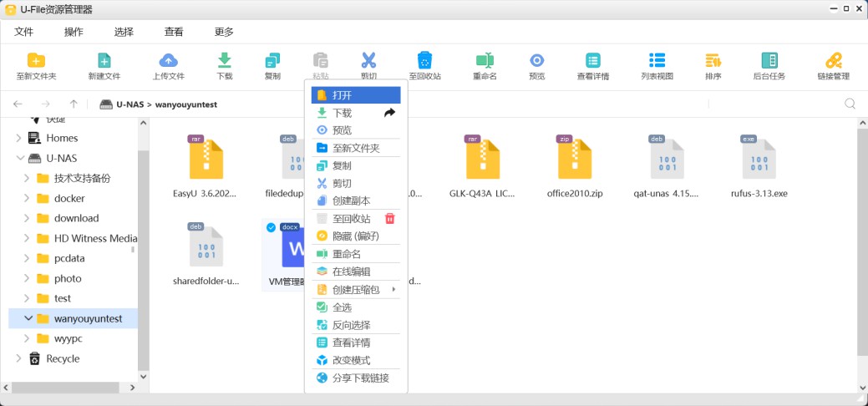This screenshot has height=406, width=868.
Task: Choose 创建副本 in the context menu
Action: tap(356, 201)
